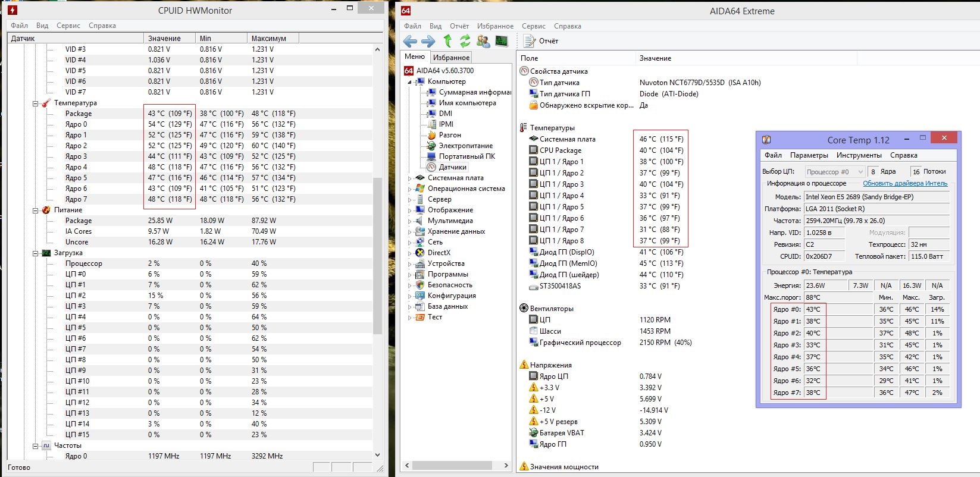Go forward with AIDA64 blue right arrow
Screen dimensions: 980x477
click(x=428, y=41)
